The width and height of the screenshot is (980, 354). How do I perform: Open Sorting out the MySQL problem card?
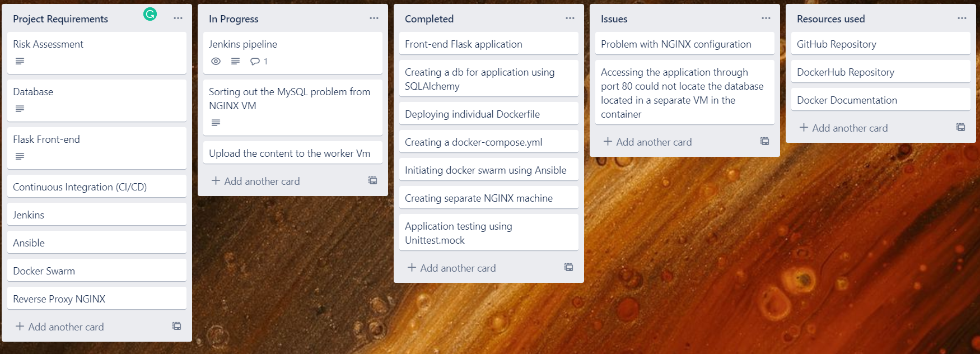pos(293,108)
